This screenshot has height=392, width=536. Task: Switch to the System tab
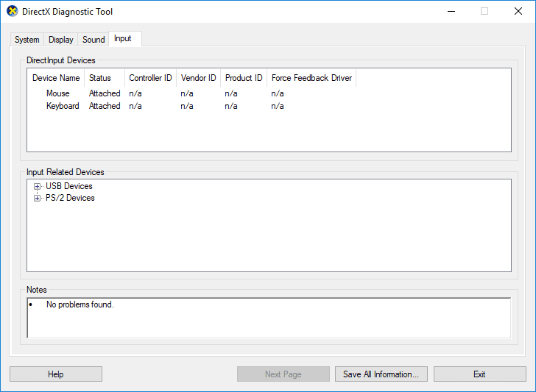coord(27,40)
